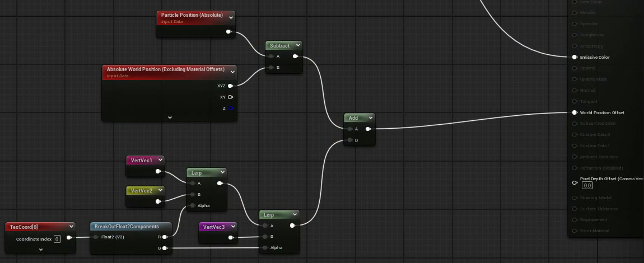Open the VertVec2 node dropdown chevron
This screenshot has width=644, height=263.
[160, 190]
